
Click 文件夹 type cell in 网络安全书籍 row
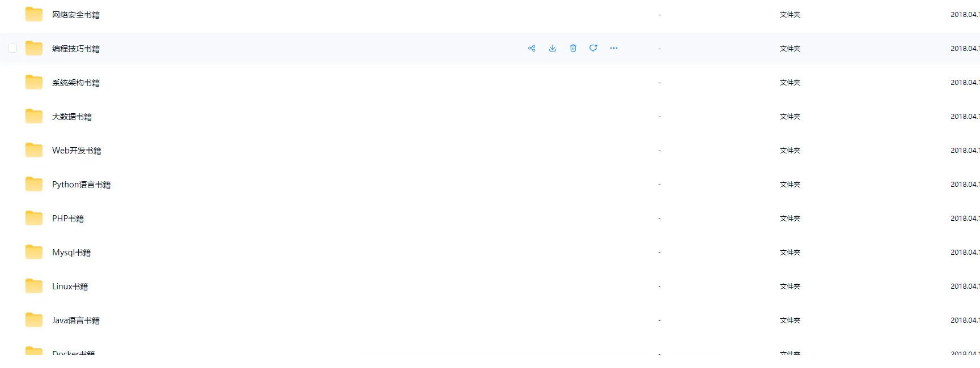point(790,15)
